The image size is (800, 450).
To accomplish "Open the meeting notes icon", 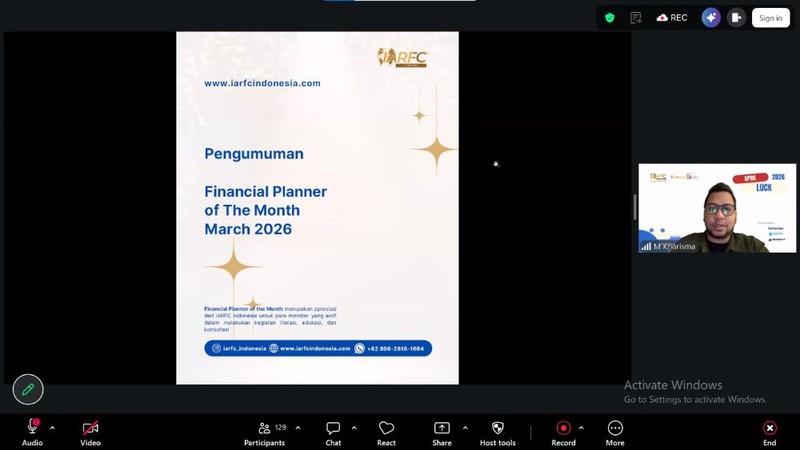I will click(x=636, y=18).
